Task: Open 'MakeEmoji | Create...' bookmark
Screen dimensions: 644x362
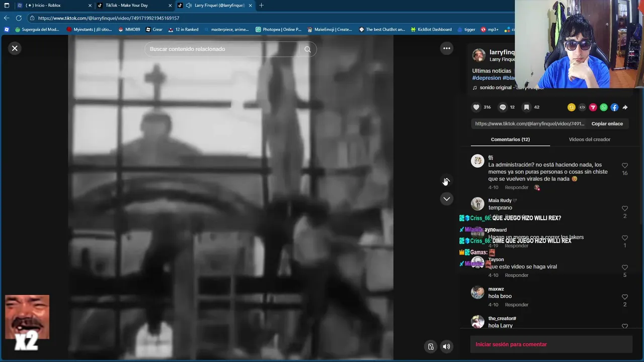Action: 330,30
